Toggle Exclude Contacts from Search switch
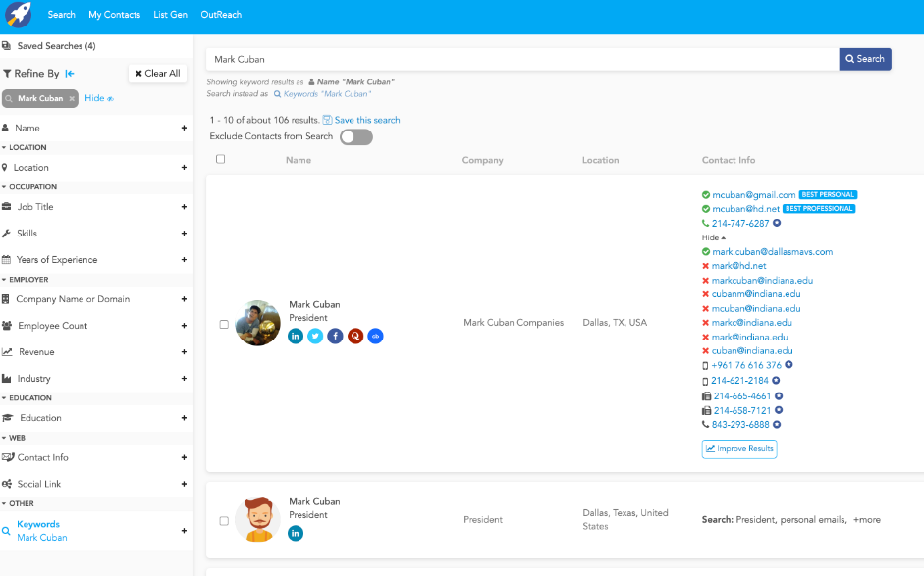This screenshot has width=924, height=576. tap(355, 137)
